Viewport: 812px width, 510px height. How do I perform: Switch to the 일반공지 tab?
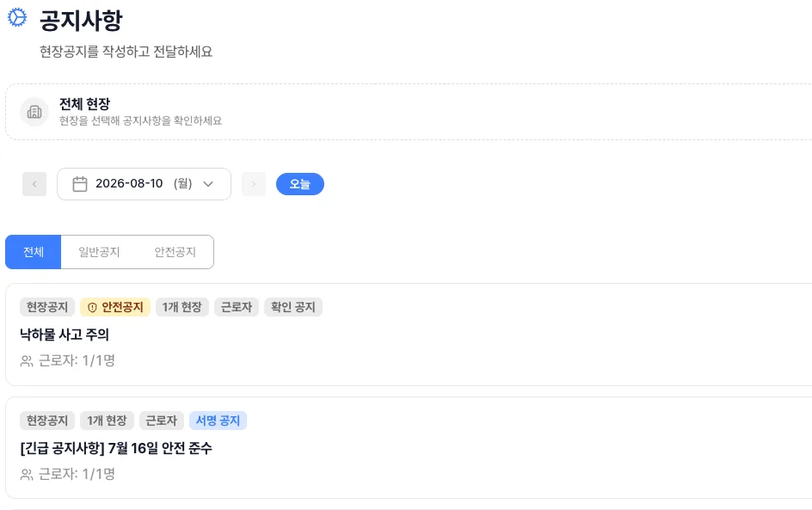point(99,252)
